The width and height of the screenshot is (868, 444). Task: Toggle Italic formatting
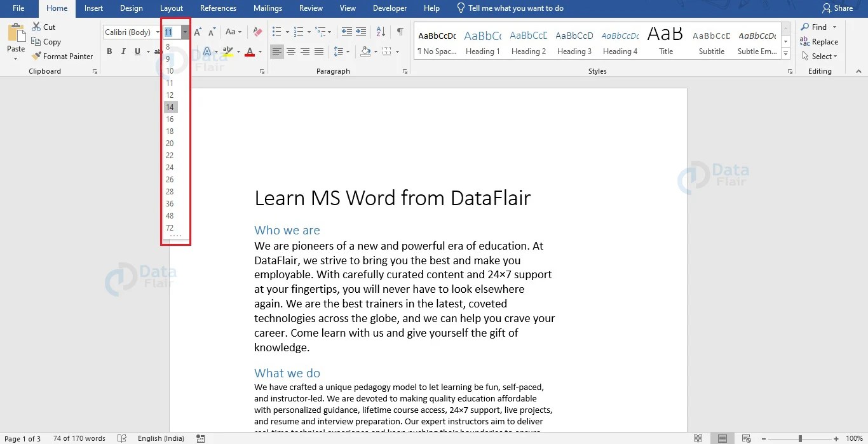(123, 51)
